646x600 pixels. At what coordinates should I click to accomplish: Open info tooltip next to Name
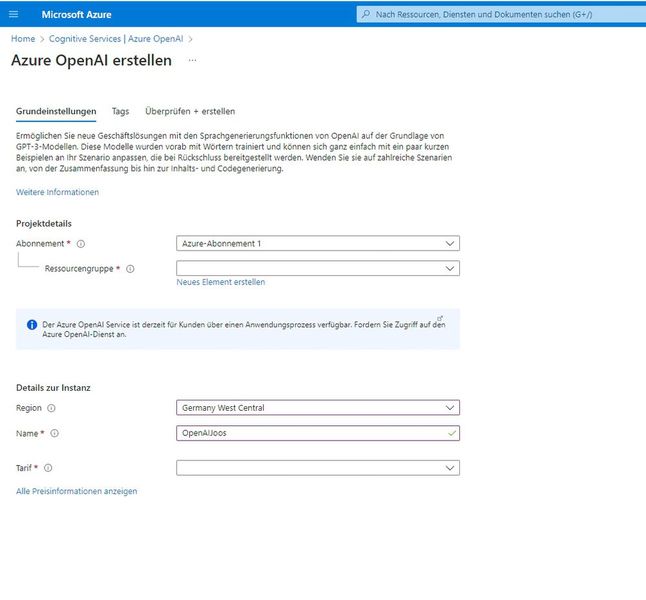tap(54, 433)
